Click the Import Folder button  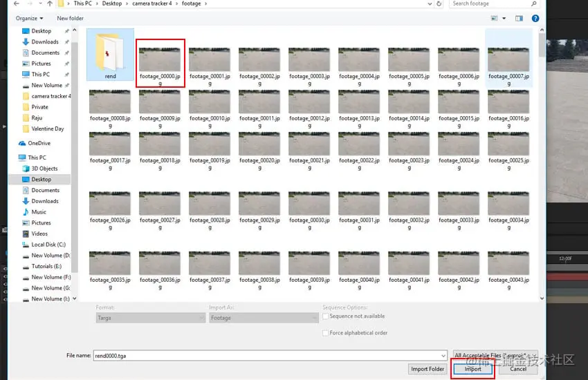click(428, 369)
